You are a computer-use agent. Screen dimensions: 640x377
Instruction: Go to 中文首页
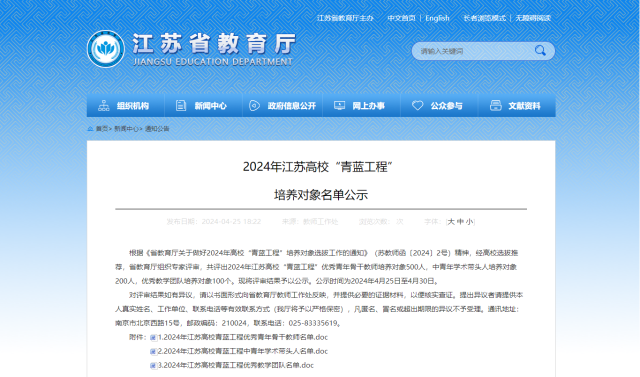[x=401, y=18]
